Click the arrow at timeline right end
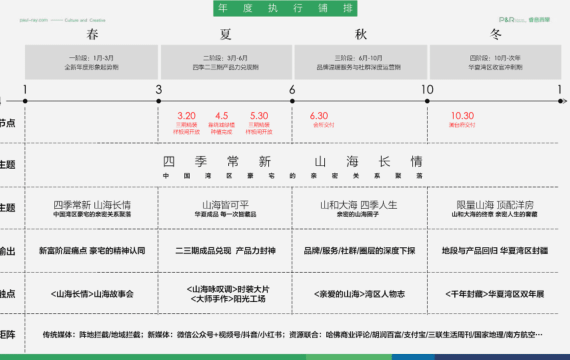Viewport: 570px width, 360px height. [x=564, y=101]
